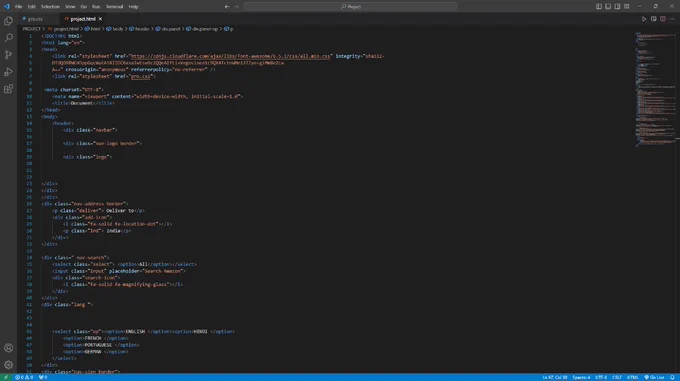This screenshot has width=680, height=381.
Task: Open the File menu
Action: point(19,7)
